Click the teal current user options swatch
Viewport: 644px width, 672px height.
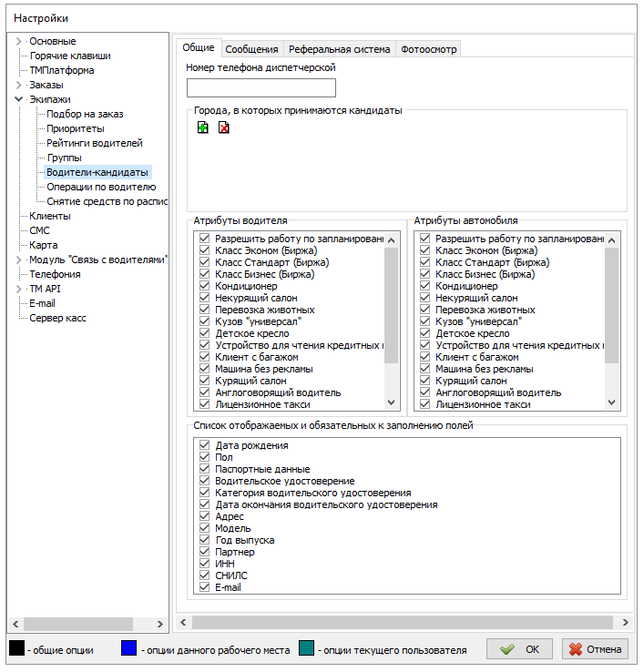306,649
